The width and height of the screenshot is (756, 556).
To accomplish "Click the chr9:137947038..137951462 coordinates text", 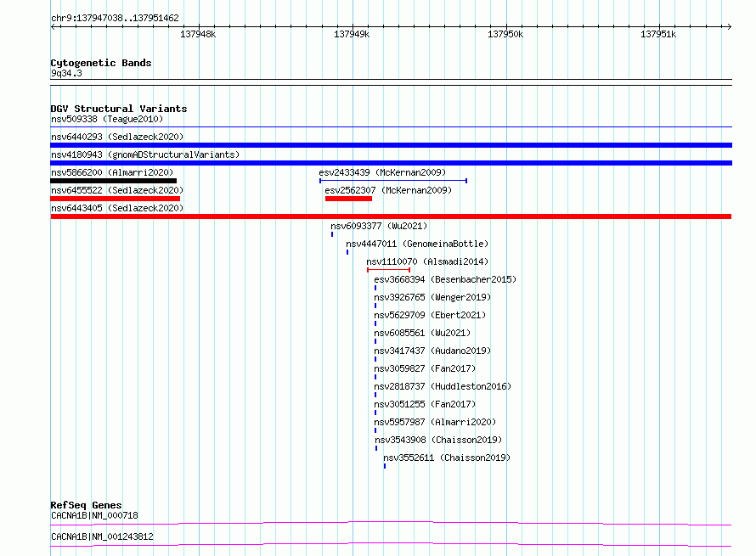I will [115, 18].
